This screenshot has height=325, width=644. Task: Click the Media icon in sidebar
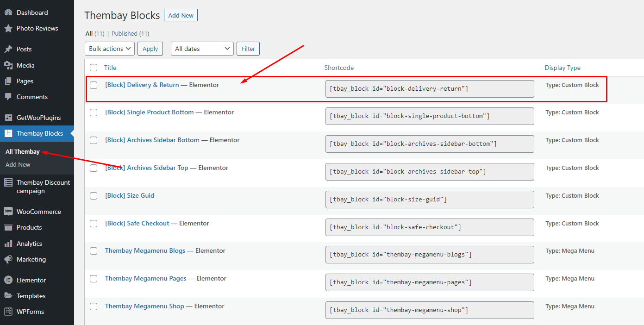(8, 65)
